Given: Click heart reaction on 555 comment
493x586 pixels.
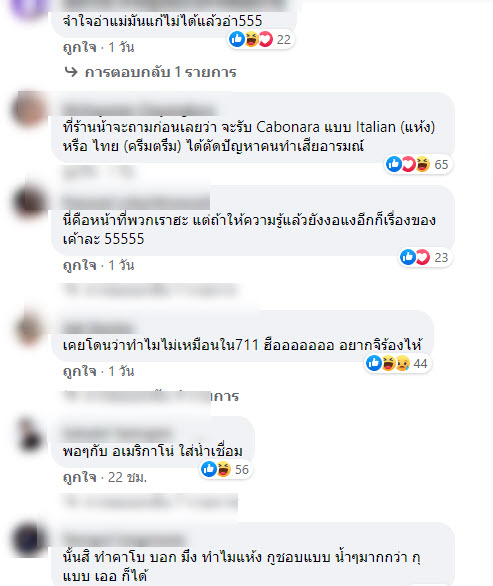Looking at the screenshot, I should click(266, 39).
